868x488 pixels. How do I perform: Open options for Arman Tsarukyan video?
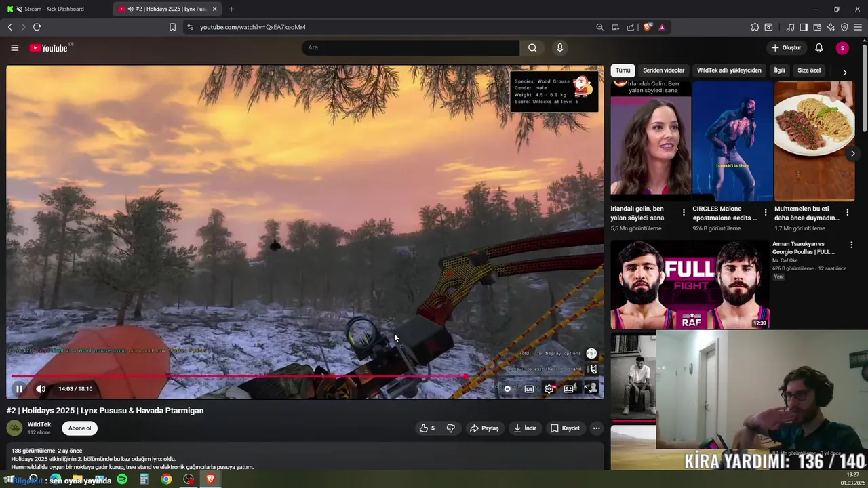coord(851,245)
